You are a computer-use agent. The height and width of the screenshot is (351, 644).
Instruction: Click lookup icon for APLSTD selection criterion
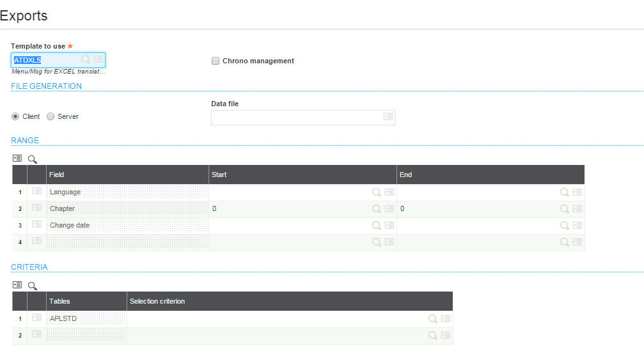click(433, 318)
